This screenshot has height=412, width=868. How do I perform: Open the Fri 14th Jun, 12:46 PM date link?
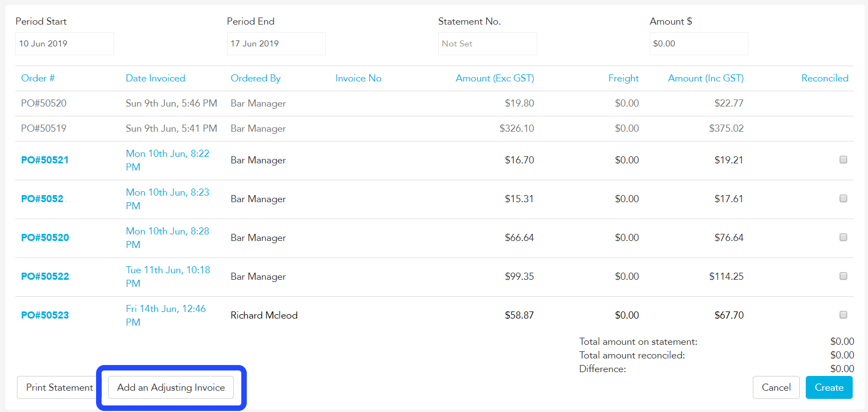(x=166, y=315)
